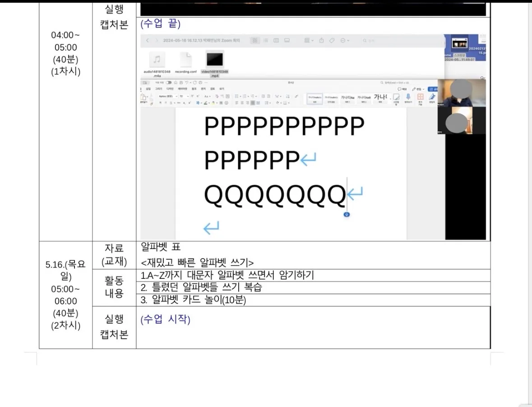The image size is (532, 407).
Task: Open Finder more actions dropdown
Action: pyautogui.click(x=345, y=40)
